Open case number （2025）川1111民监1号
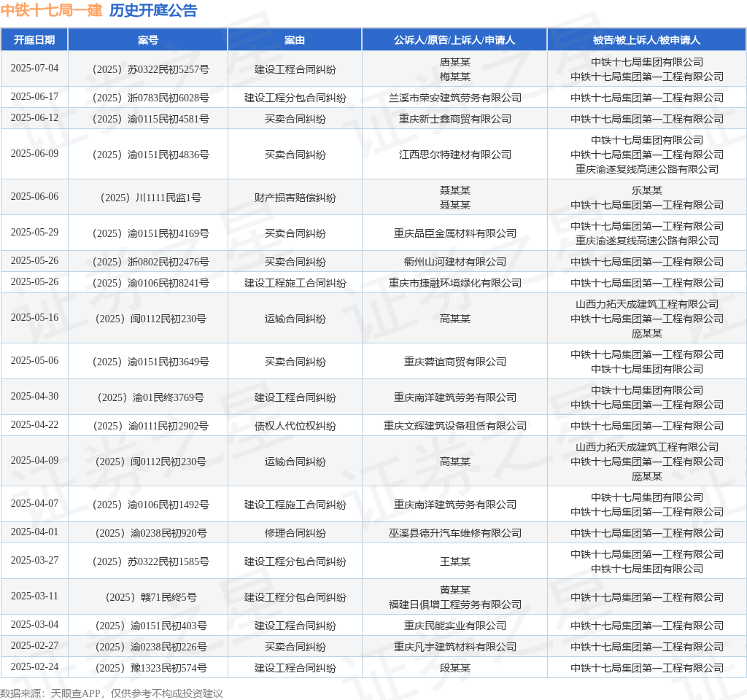This screenshot has width=747, height=700. 148,198
